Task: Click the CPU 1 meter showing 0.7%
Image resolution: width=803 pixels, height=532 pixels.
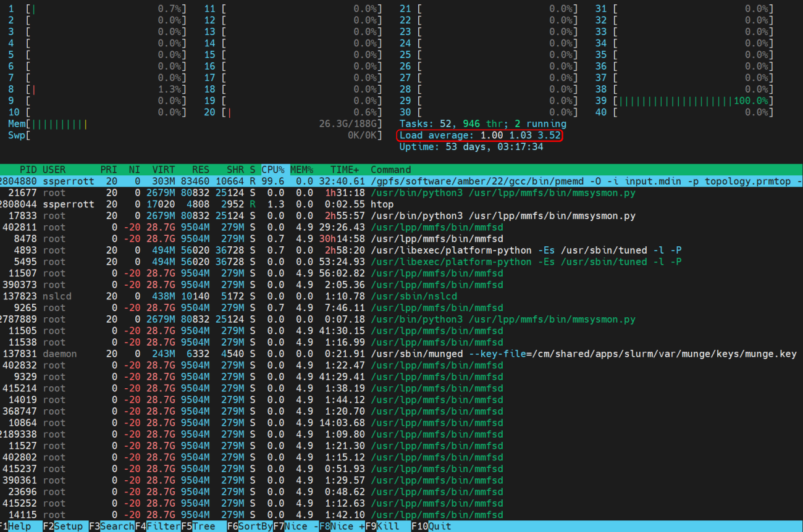Action: point(98,9)
